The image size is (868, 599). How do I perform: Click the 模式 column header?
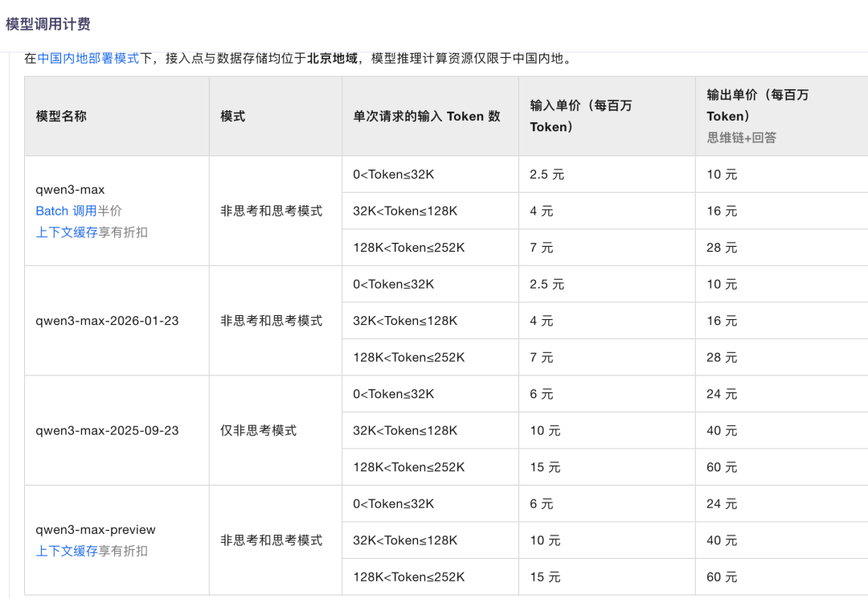(231, 116)
